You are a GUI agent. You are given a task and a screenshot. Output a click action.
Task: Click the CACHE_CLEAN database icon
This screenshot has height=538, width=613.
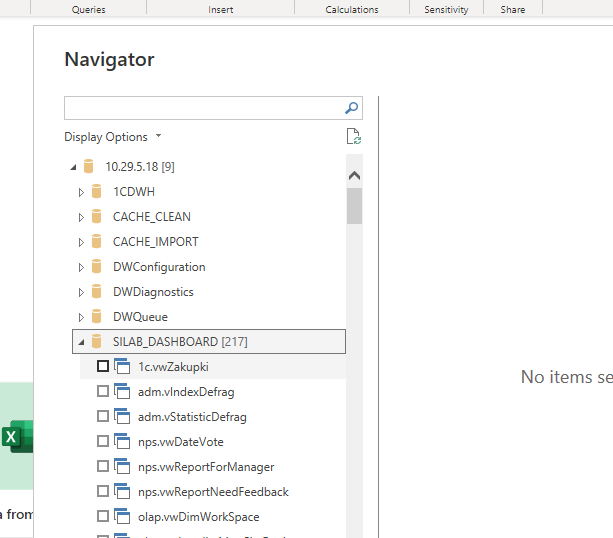click(97, 217)
